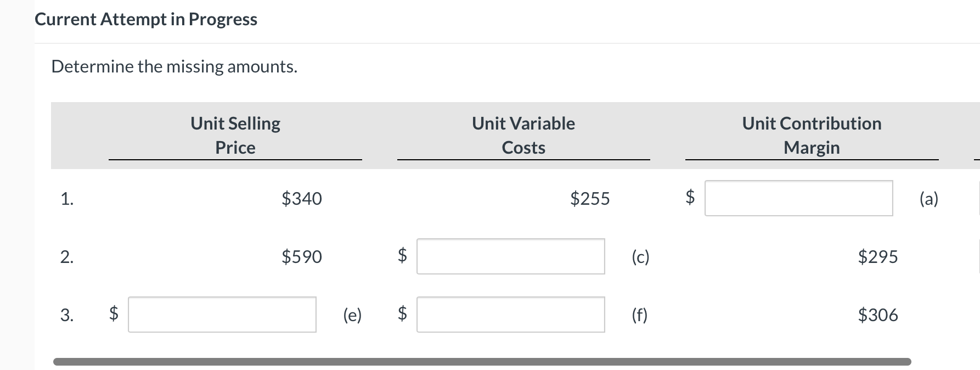Click the Unit Selling Price column header
The image size is (980, 370).
(235, 135)
